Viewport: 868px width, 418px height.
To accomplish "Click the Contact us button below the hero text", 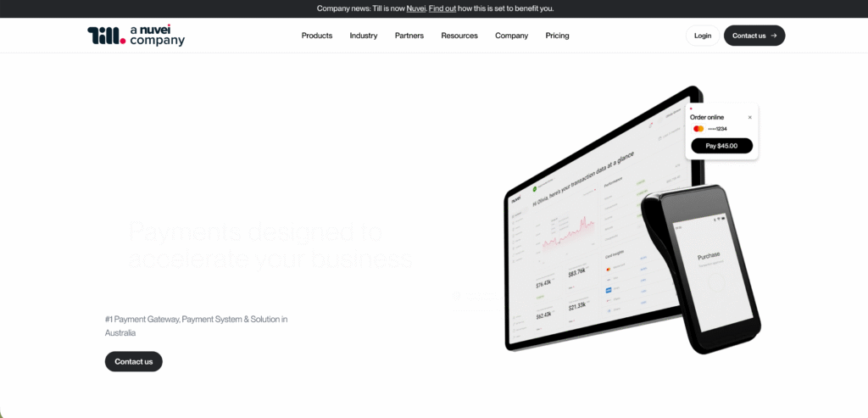I will point(133,361).
